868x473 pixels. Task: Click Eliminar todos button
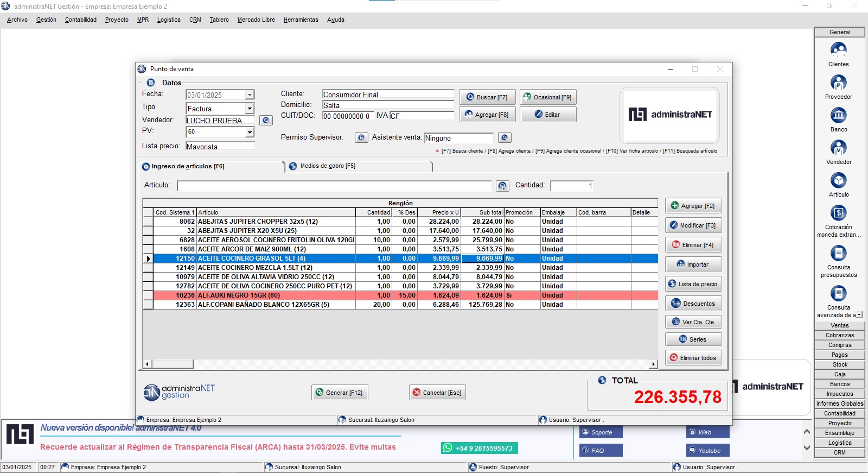[x=693, y=358]
